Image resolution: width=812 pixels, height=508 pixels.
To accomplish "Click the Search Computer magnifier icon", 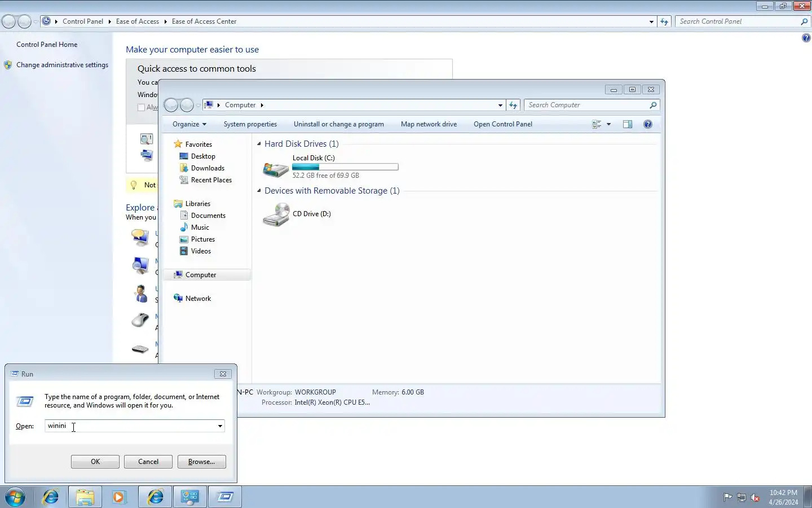I will point(653,105).
